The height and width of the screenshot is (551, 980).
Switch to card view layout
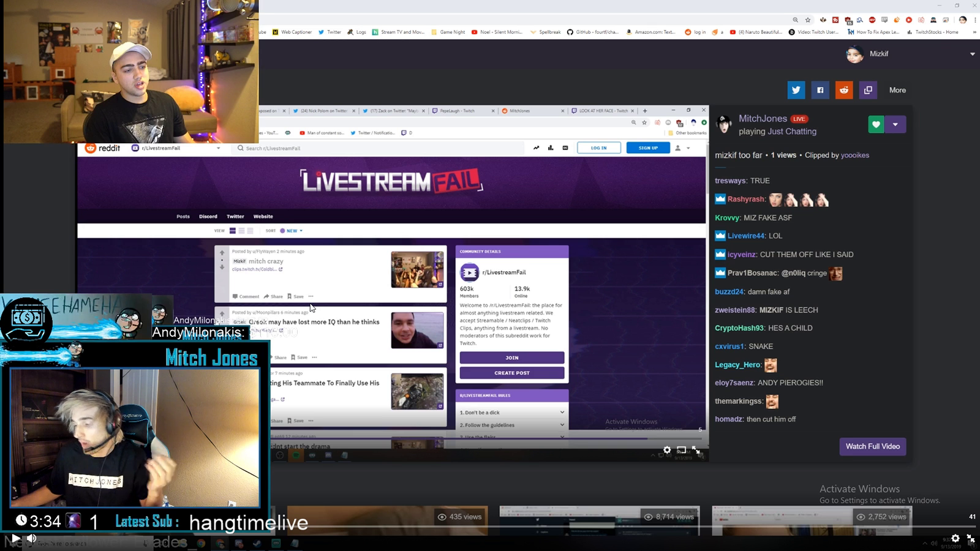233,231
